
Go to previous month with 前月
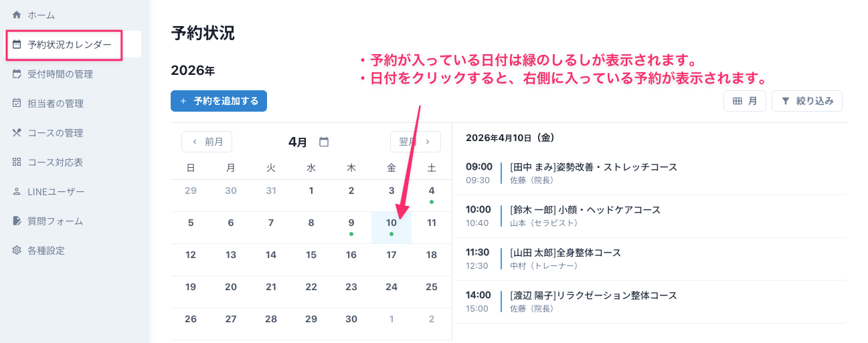tap(207, 142)
